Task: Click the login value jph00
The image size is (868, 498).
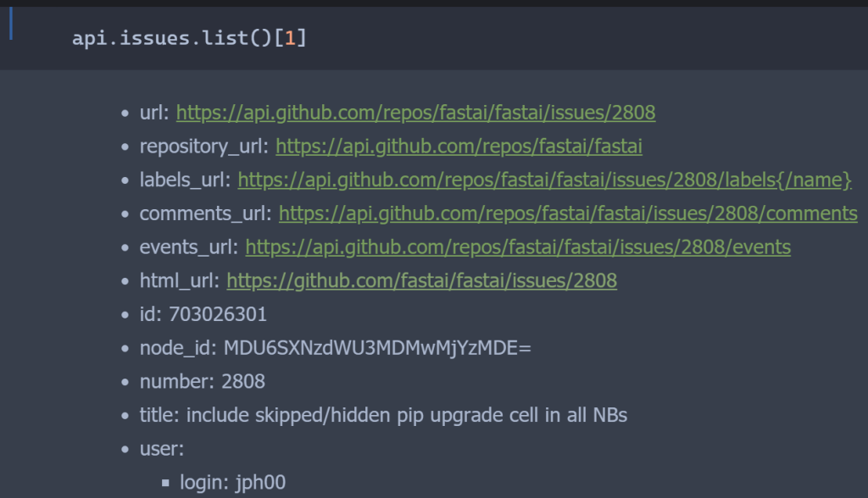Action: click(x=262, y=483)
